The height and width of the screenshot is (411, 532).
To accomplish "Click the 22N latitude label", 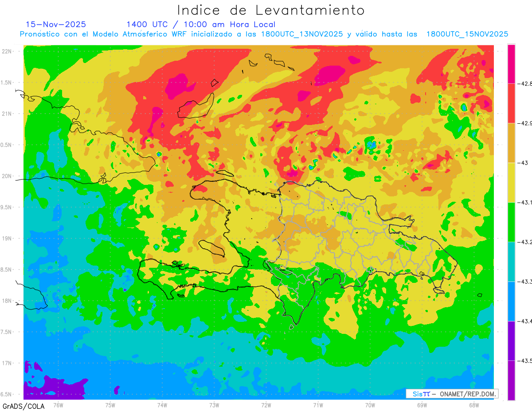I will pyautogui.click(x=7, y=51).
